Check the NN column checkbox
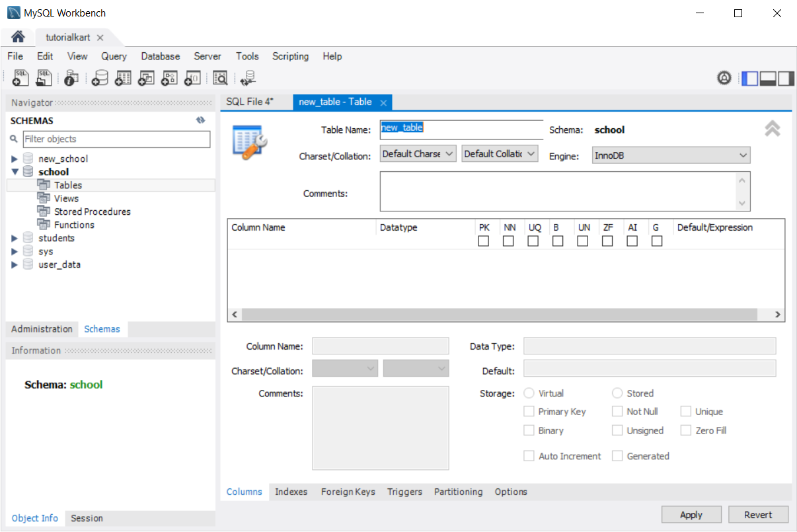Screen dimensions: 797x532 click(508, 241)
